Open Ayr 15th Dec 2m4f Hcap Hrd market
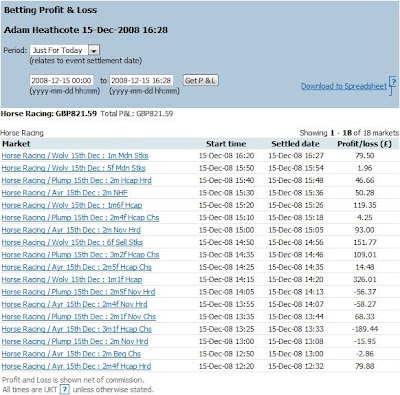This screenshot has width=400, height=395. [76, 366]
